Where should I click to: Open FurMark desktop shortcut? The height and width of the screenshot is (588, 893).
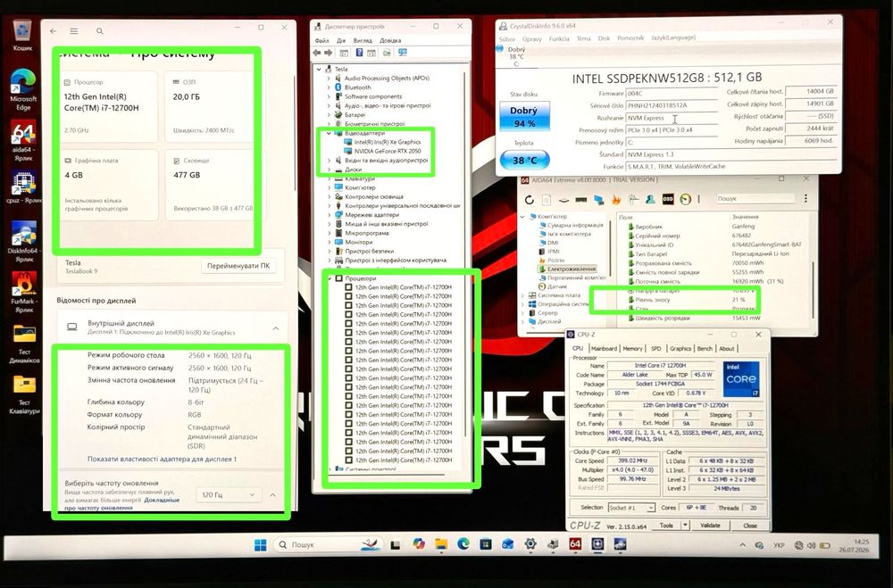click(23, 292)
